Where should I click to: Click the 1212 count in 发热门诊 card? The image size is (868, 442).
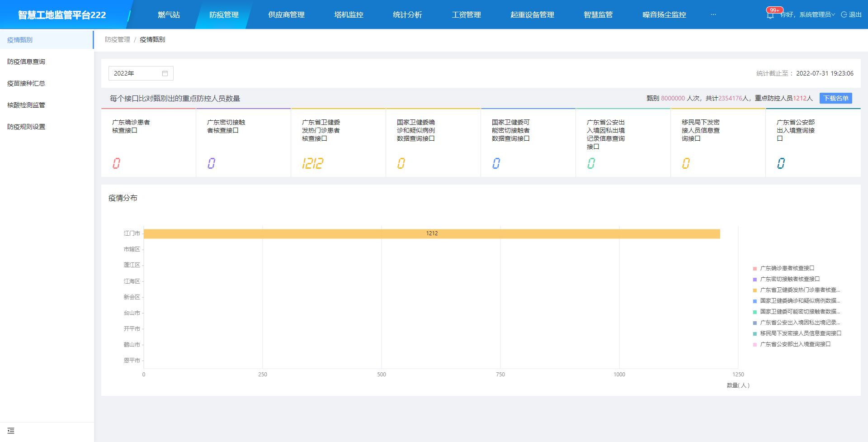point(313,163)
